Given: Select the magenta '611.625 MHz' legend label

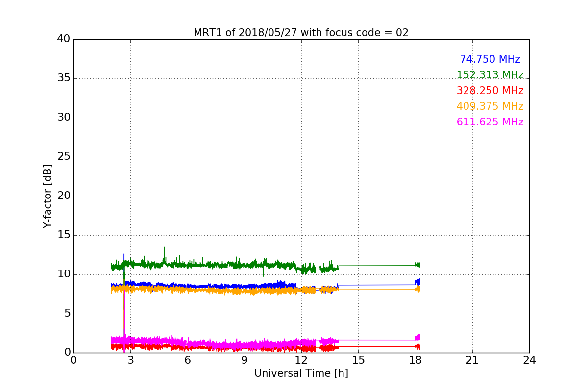Looking at the screenshot, I should [490, 122].
